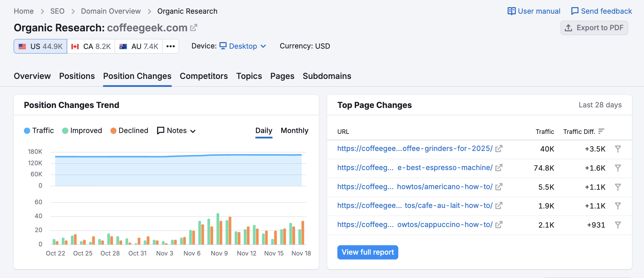This screenshot has width=644, height=278.
Task: Toggle the Improved legend series
Action: point(82,131)
